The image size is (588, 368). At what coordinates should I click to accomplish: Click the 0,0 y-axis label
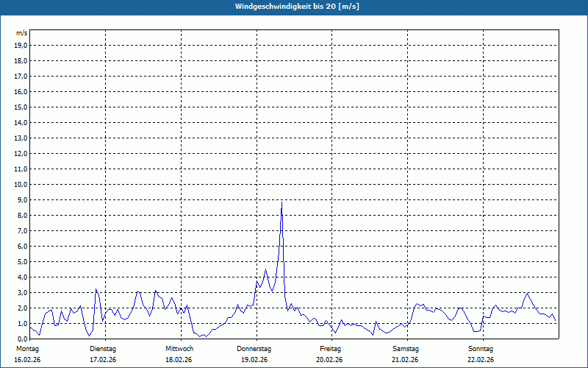[x=21, y=339]
